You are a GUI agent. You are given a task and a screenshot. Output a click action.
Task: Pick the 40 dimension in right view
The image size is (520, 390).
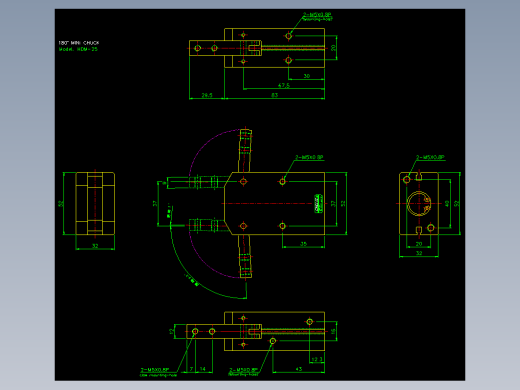click(x=447, y=203)
